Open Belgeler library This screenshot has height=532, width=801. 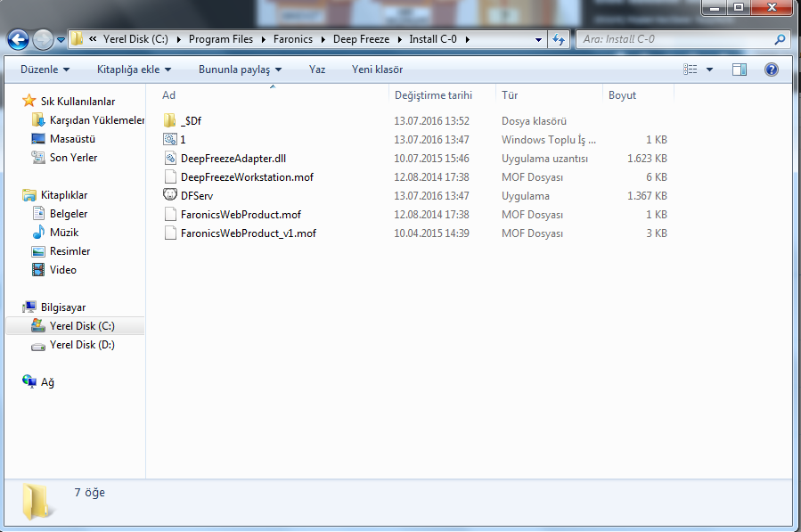point(69,214)
